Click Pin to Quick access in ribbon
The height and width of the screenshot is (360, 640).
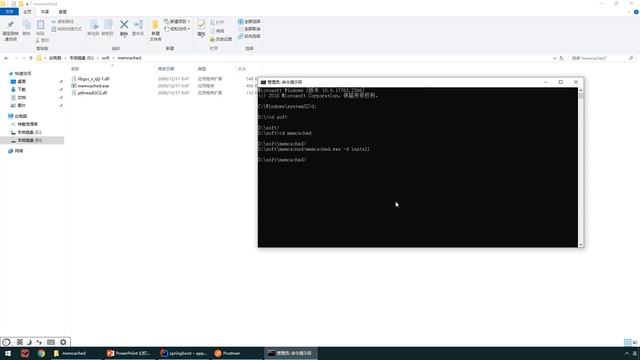click(x=10, y=30)
